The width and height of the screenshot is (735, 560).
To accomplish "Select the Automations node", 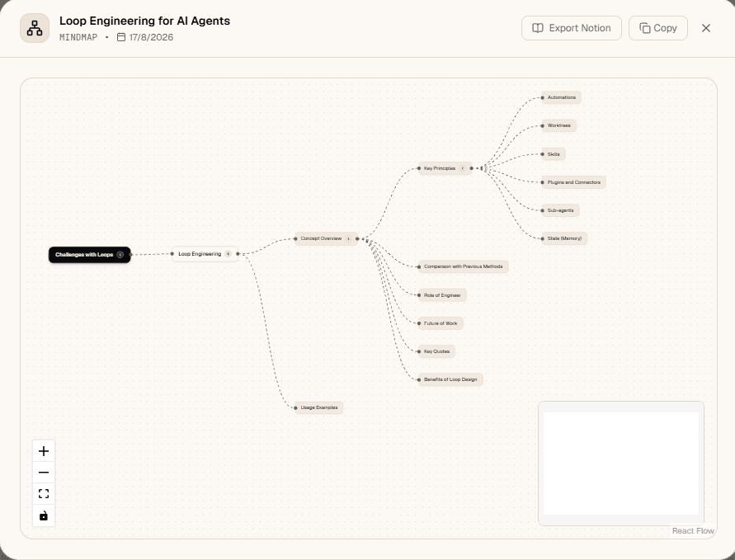I will point(562,97).
